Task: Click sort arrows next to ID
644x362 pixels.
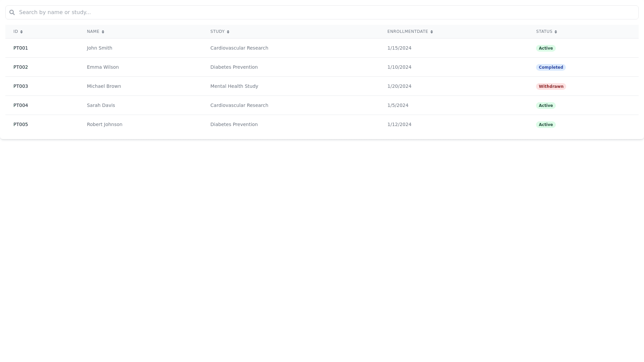Action: coord(21,32)
